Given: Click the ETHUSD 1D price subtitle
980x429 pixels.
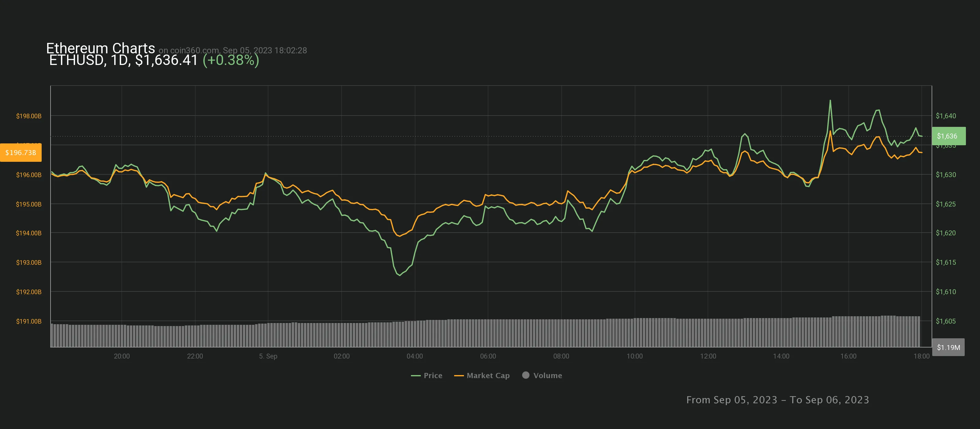Looking at the screenshot, I should (x=123, y=60).
